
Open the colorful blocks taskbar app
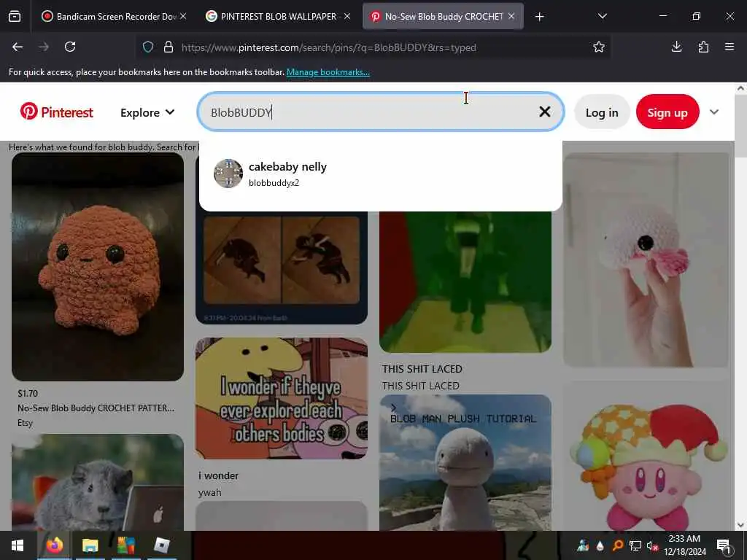125,545
